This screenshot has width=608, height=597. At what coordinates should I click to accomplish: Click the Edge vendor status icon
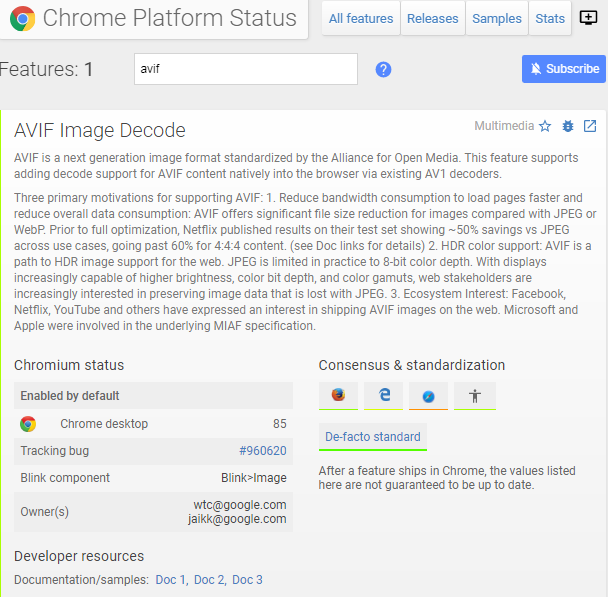click(x=383, y=395)
